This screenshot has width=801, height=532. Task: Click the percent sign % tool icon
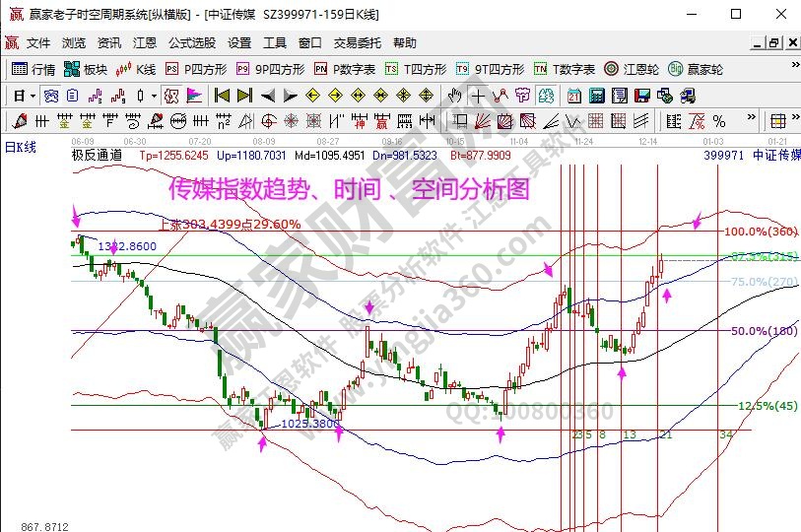[719, 121]
